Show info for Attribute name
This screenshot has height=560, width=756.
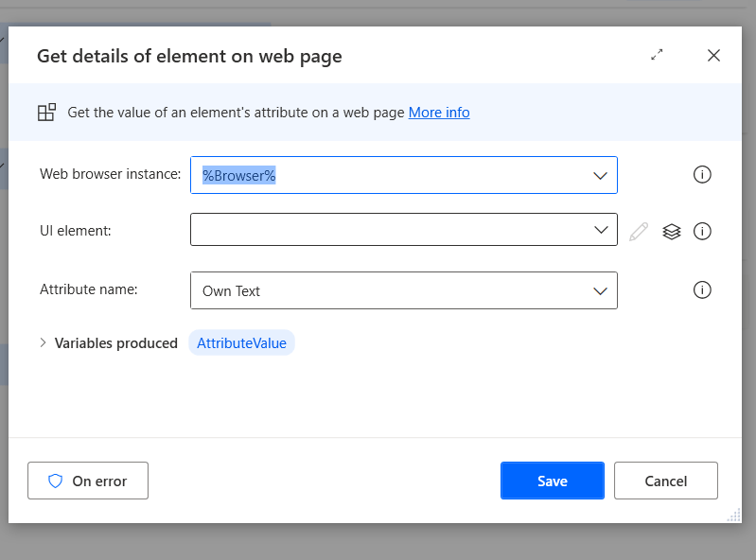pos(702,290)
